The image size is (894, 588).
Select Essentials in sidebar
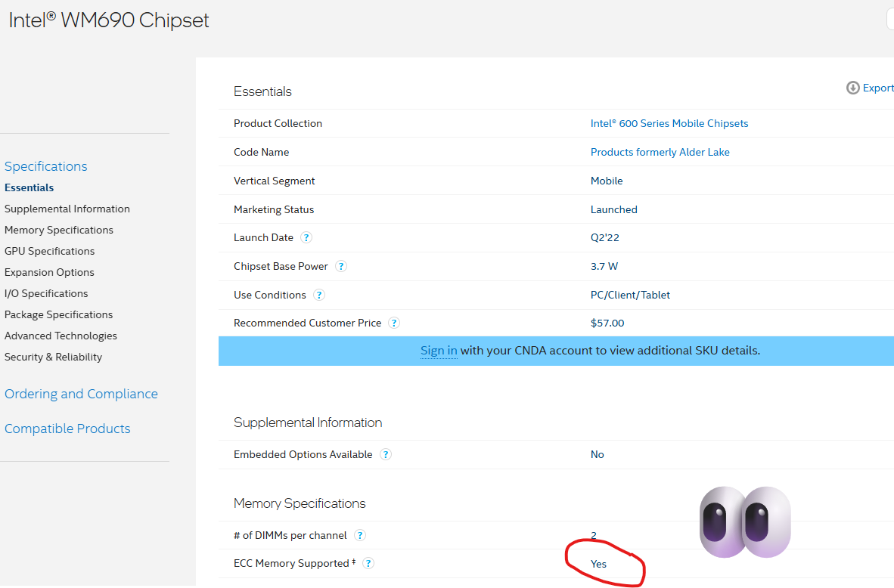coord(29,187)
